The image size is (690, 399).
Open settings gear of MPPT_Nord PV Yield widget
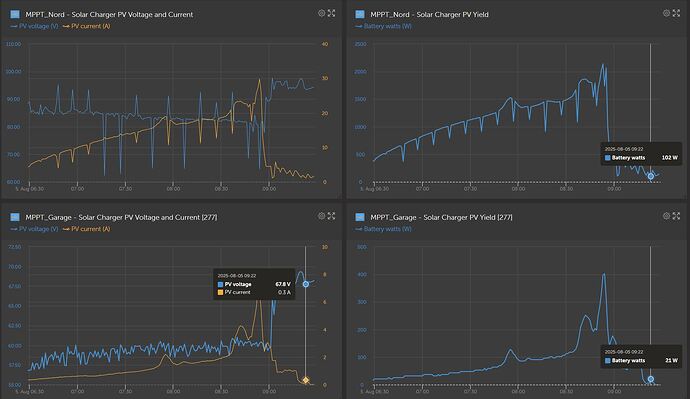(x=667, y=13)
